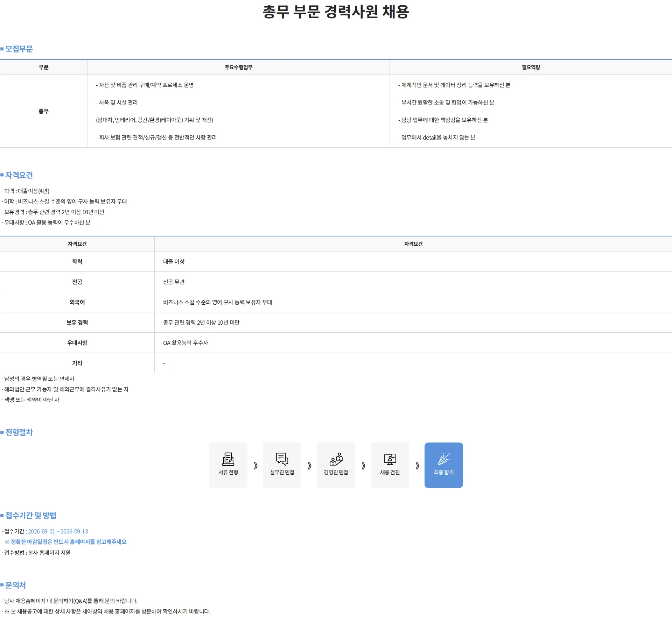Click the deadline notice 정확한 마감일정은 line
This screenshot has height=623, width=672.
coord(65,542)
